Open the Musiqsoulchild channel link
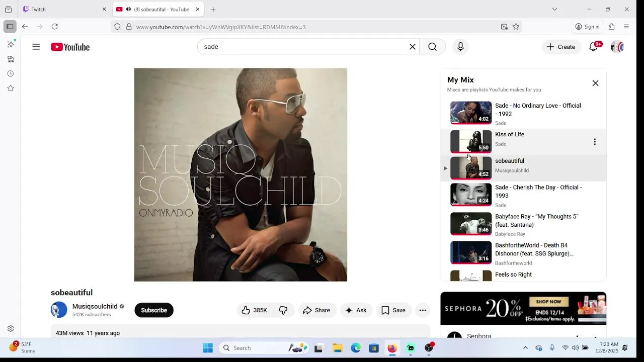 click(x=95, y=306)
